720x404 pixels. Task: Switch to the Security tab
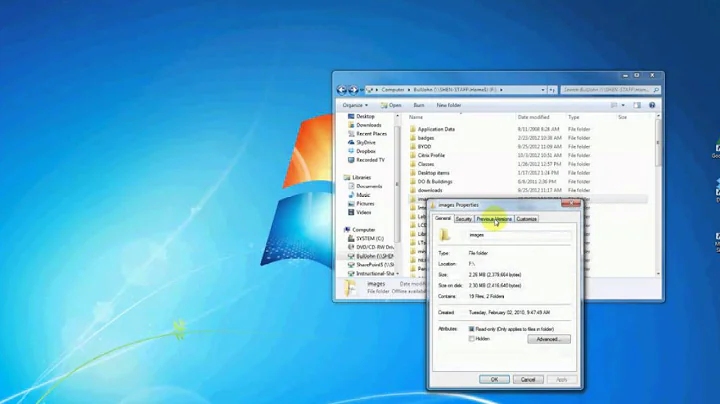(x=463, y=219)
